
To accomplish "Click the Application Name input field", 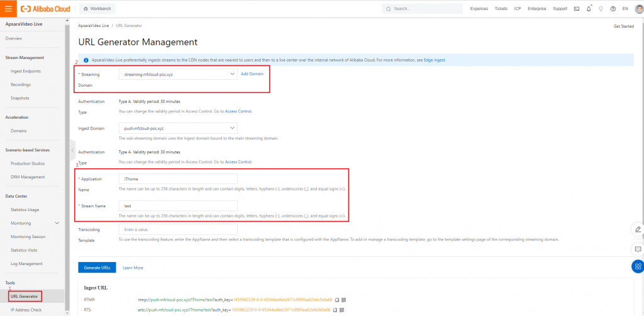I will coord(178,179).
